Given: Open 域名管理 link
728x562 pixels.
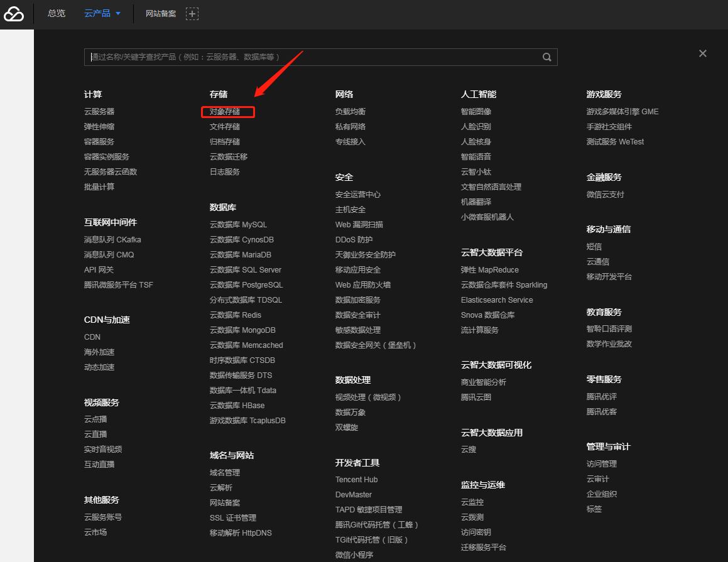Looking at the screenshot, I should 225,472.
